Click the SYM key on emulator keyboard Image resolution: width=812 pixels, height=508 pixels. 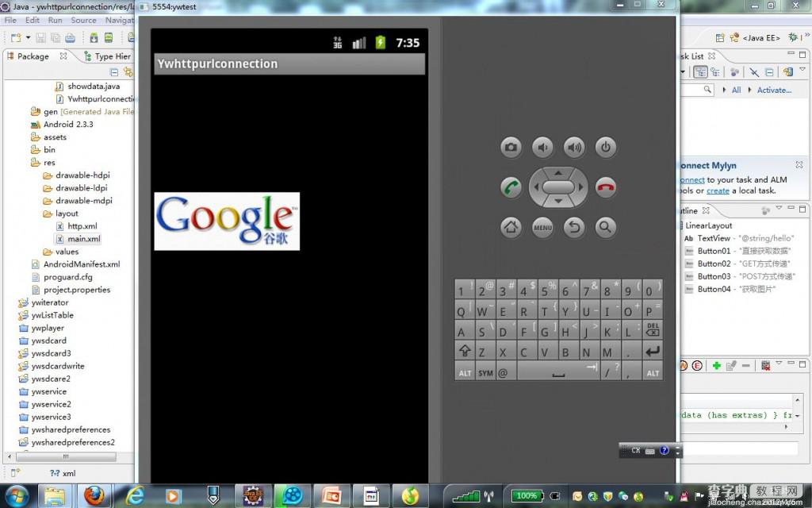point(485,372)
